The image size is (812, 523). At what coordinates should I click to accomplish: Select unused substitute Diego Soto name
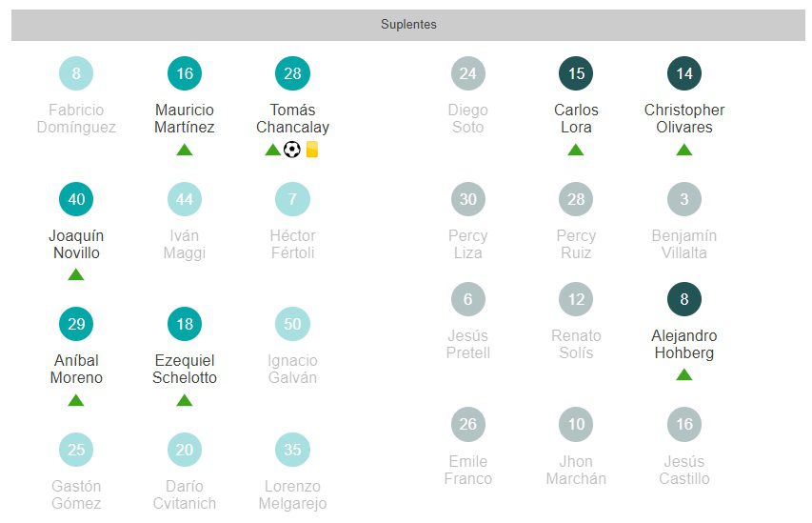point(467,119)
